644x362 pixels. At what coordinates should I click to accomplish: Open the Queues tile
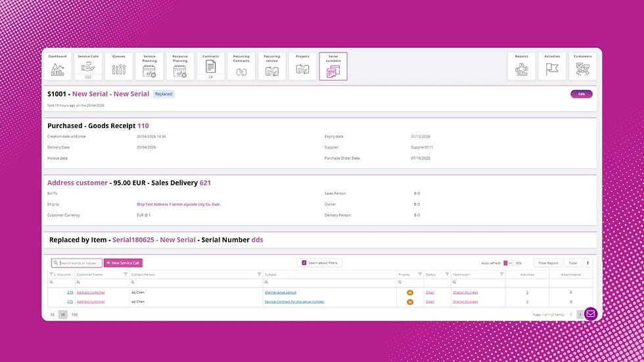pos(119,66)
